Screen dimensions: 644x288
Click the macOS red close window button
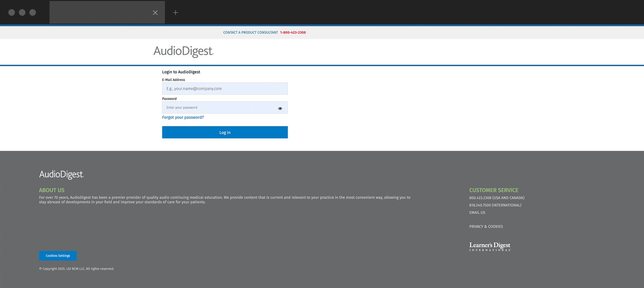click(12, 12)
